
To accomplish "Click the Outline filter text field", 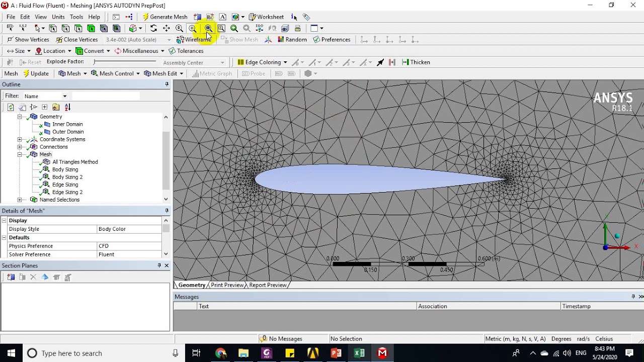I will point(106,96).
